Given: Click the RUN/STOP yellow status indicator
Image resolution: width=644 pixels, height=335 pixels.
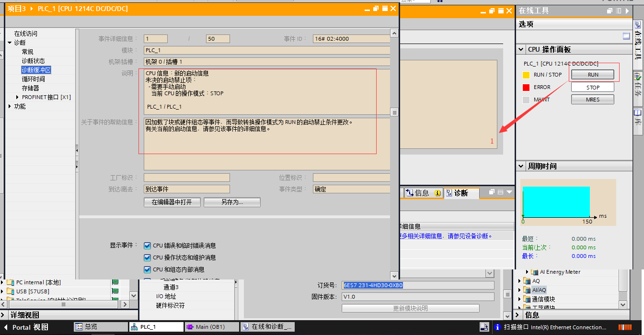Looking at the screenshot, I should (x=526, y=75).
